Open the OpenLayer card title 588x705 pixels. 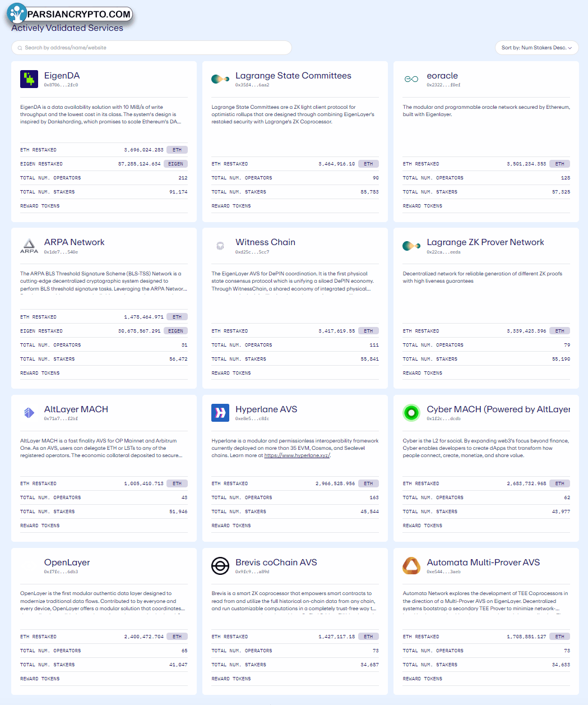click(67, 563)
